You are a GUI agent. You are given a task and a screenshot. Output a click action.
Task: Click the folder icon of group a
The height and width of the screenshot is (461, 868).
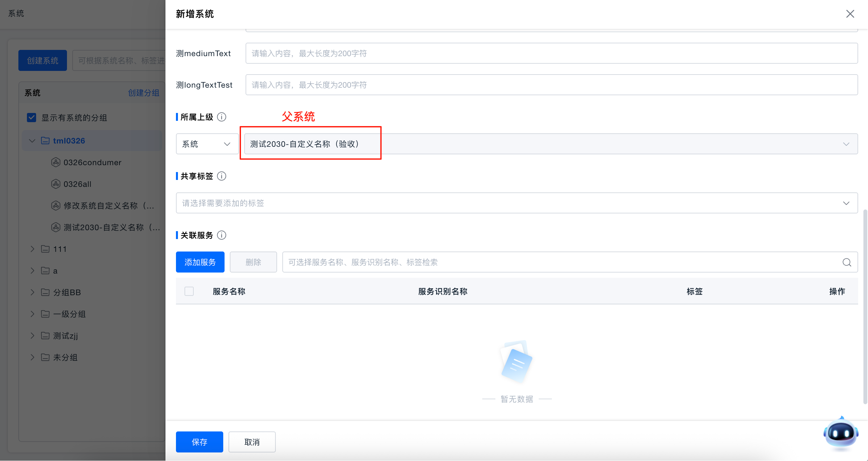coord(45,271)
